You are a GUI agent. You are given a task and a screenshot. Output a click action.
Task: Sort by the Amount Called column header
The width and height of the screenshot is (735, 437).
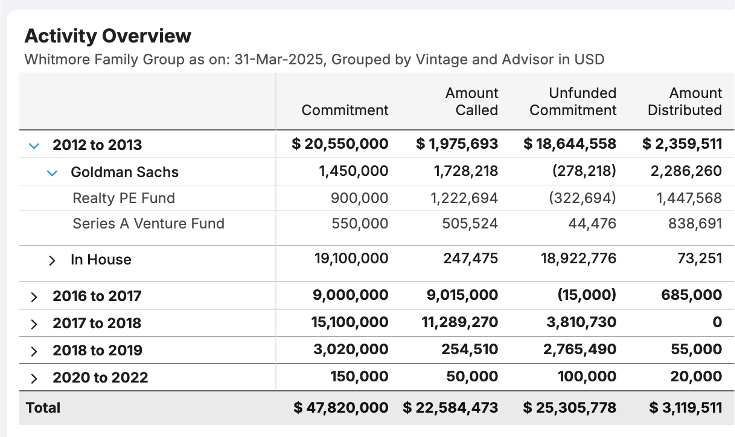[471, 101]
